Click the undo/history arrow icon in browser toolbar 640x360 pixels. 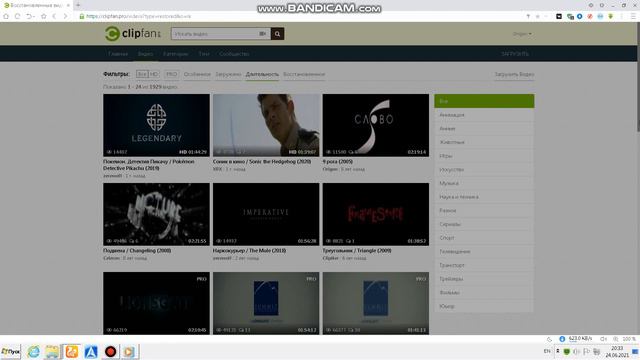30,16
